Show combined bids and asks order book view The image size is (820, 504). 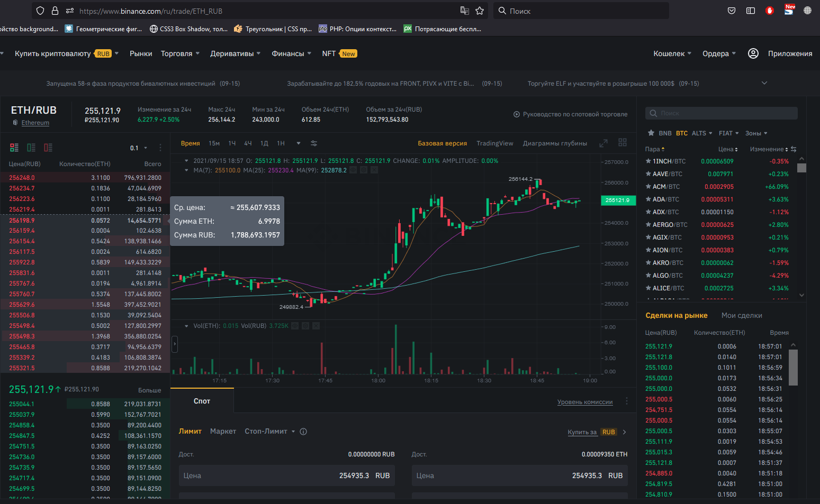pyautogui.click(x=14, y=148)
